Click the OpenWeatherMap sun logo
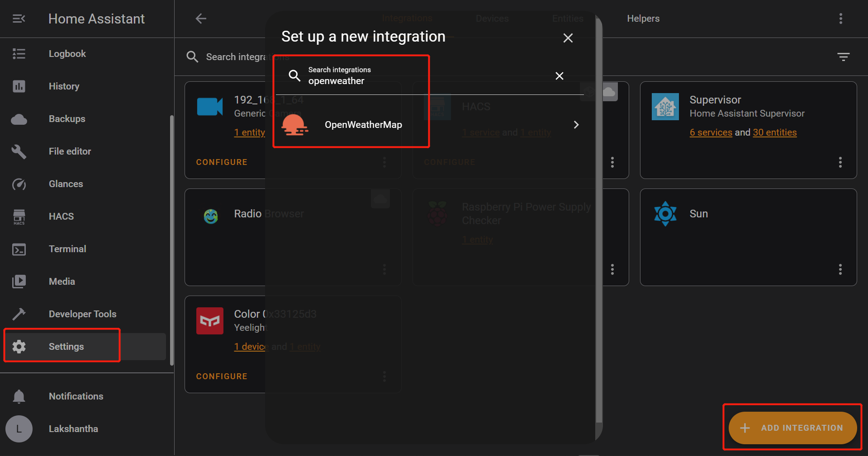The height and width of the screenshot is (456, 868). tap(294, 125)
